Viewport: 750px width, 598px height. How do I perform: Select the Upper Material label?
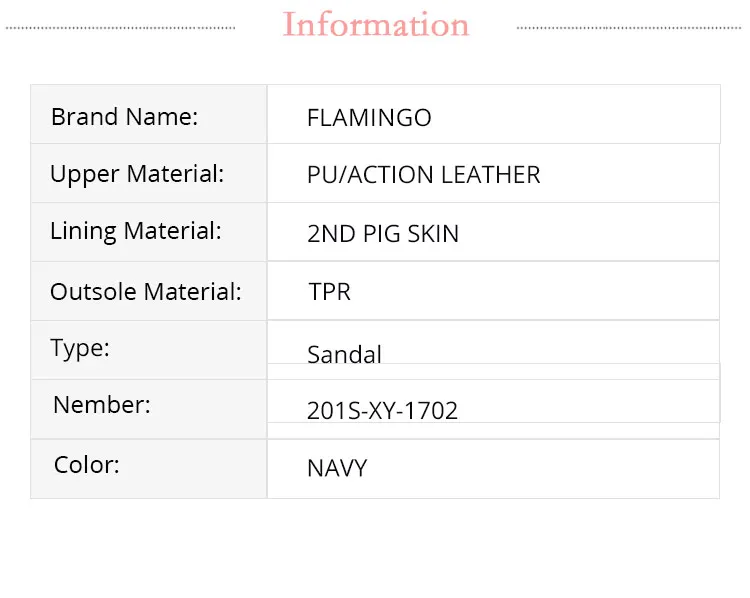[137, 174]
